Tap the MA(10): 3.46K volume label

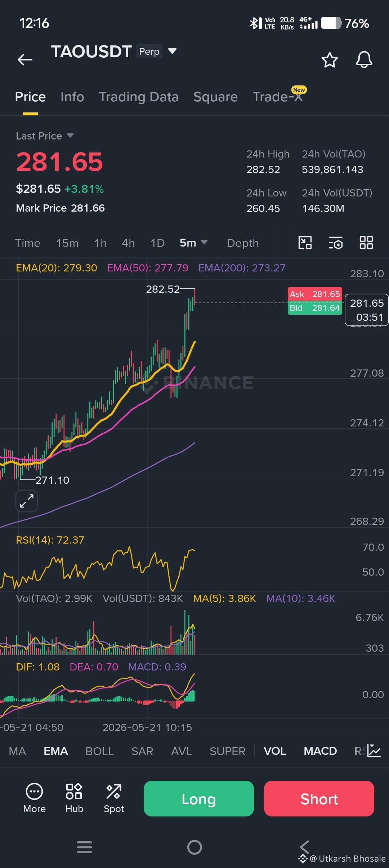[300, 598]
